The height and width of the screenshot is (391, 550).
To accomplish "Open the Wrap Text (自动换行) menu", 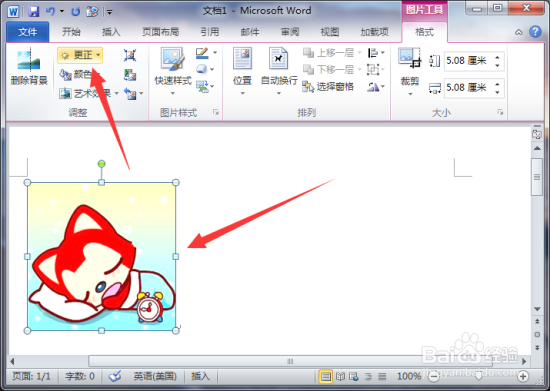I will tap(279, 71).
